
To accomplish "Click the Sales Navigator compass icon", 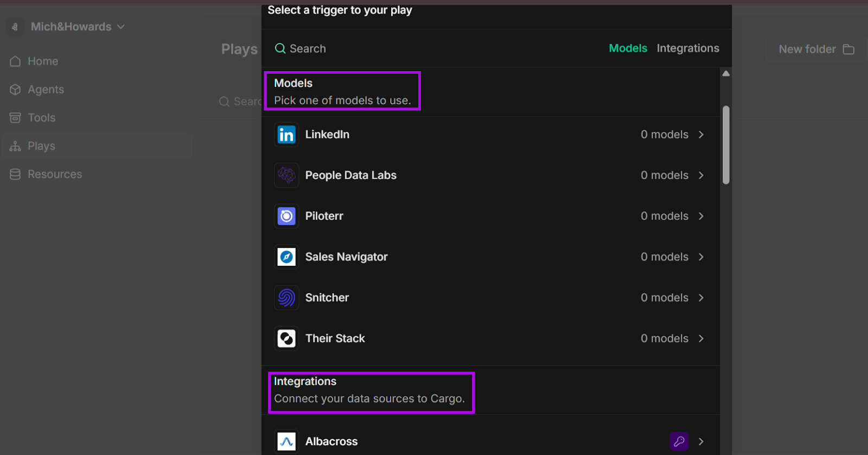I will click(286, 257).
